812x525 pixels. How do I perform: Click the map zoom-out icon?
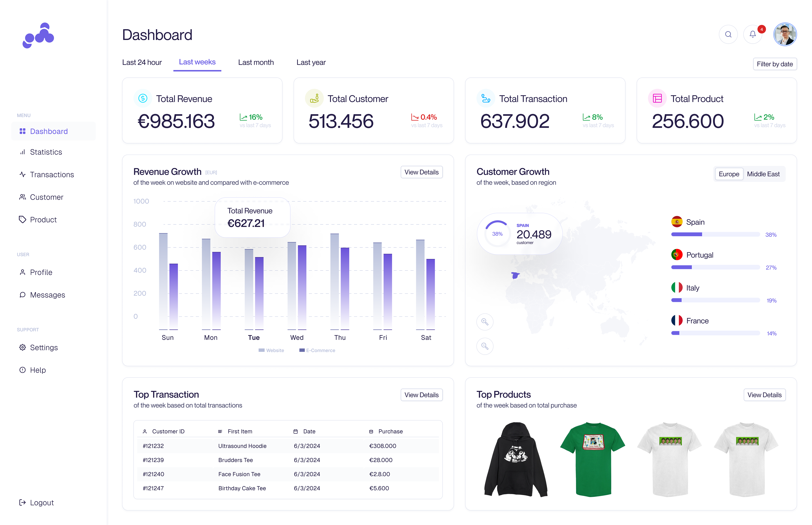(x=484, y=346)
